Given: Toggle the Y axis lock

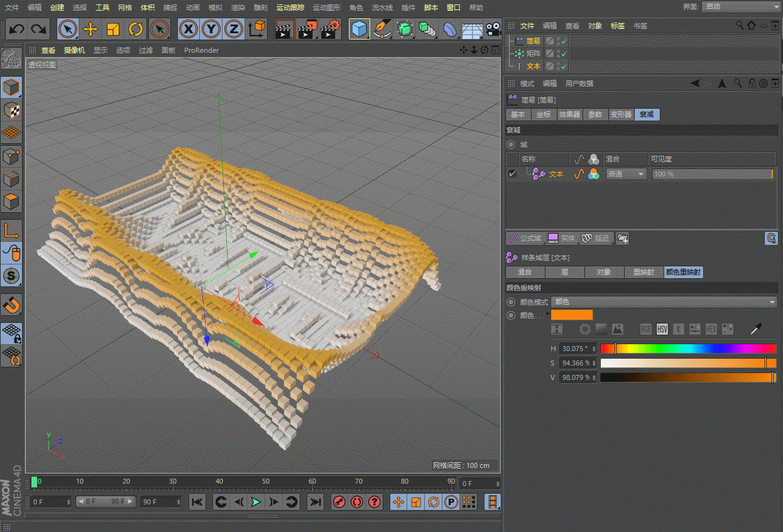Looking at the screenshot, I should tap(211, 29).
